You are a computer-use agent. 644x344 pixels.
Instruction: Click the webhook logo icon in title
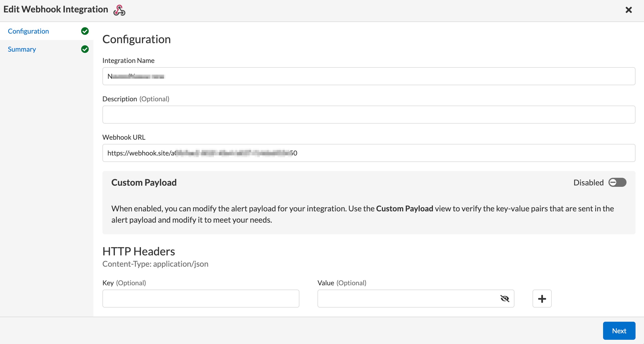pyautogui.click(x=119, y=10)
